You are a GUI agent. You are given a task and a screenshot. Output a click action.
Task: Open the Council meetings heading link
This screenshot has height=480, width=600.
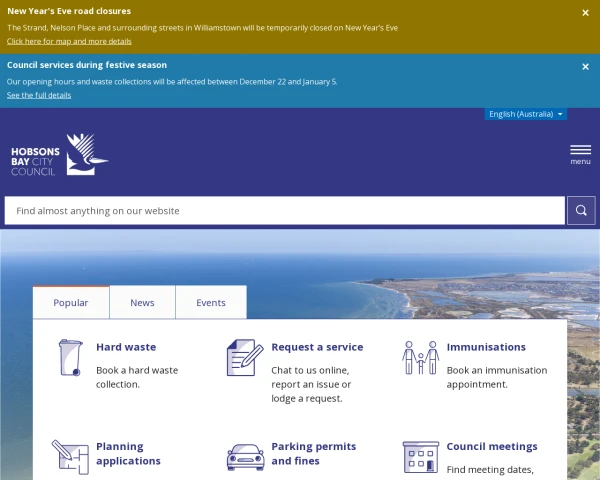(x=492, y=446)
